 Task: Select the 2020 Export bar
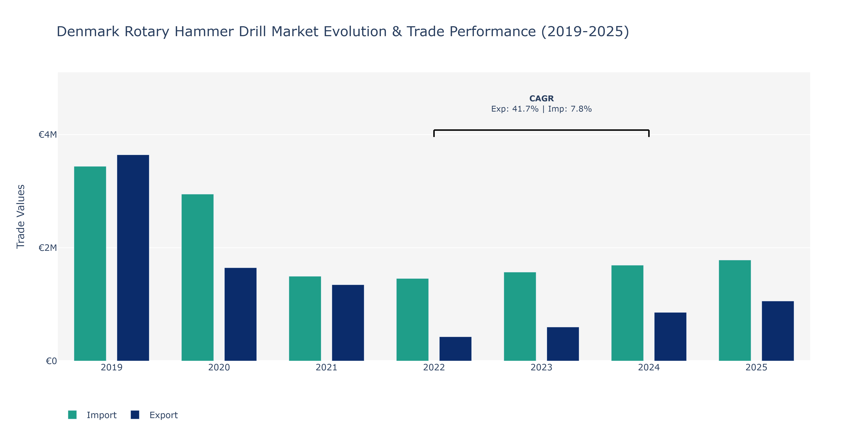pyautogui.click(x=241, y=314)
